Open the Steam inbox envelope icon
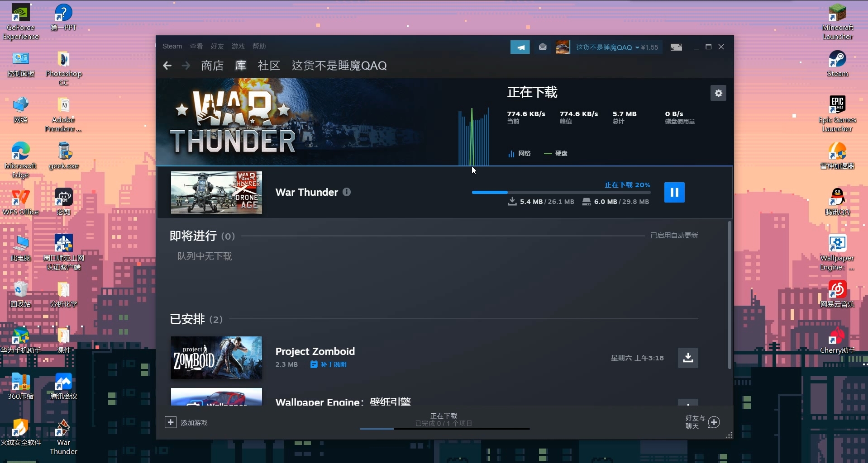 point(543,47)
